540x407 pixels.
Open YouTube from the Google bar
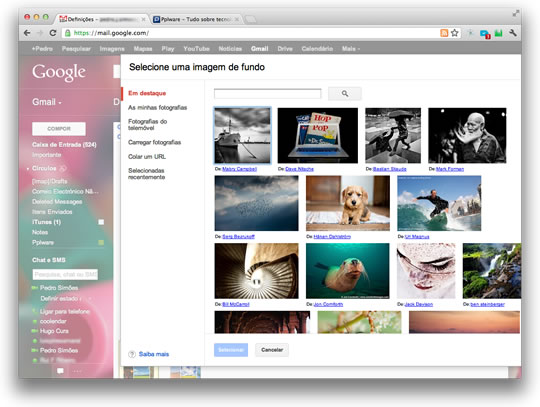(x=196, y=49)
